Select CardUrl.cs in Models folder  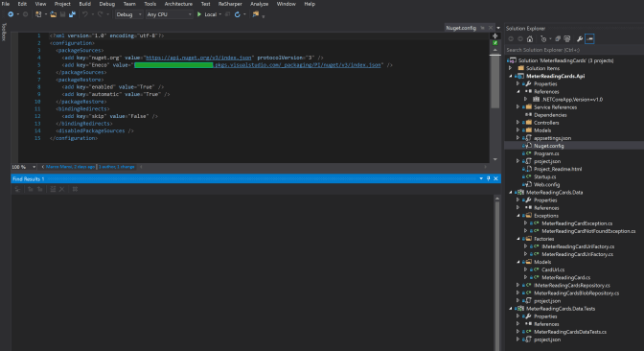[x=553, y=269]
